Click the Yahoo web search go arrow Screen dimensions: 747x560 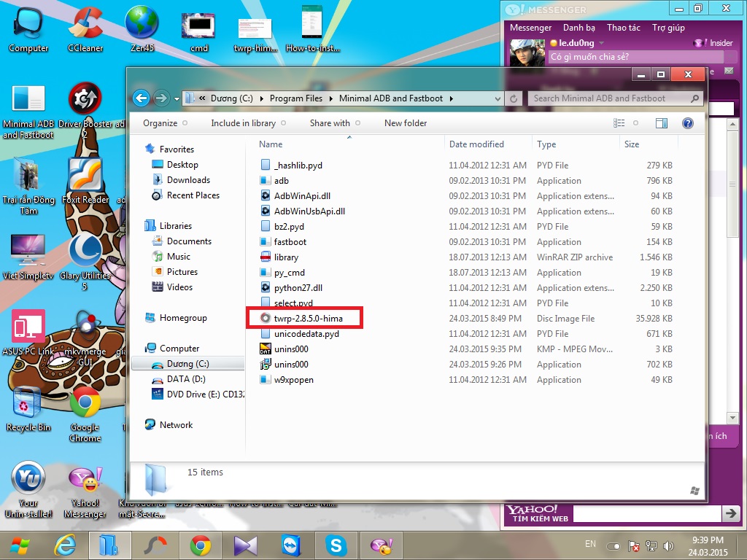coord(729,513)
